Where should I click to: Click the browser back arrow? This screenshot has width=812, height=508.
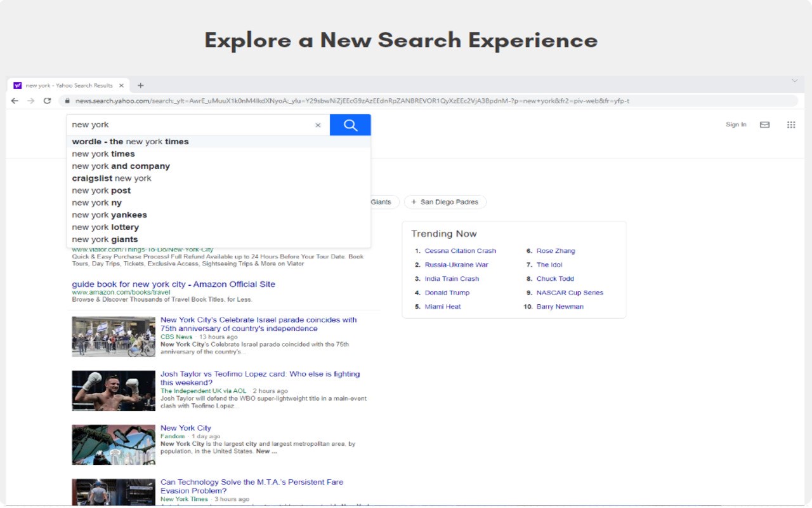click(x=15, y=101)
